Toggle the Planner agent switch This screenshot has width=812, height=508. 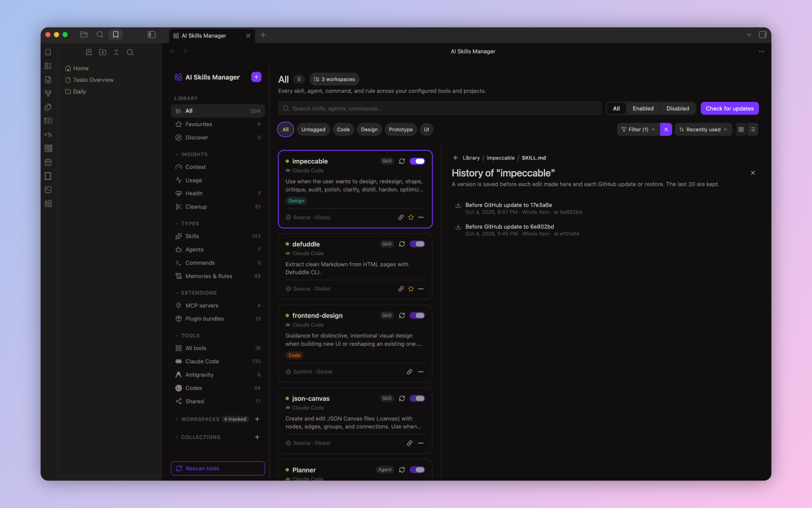click(417, 470)
